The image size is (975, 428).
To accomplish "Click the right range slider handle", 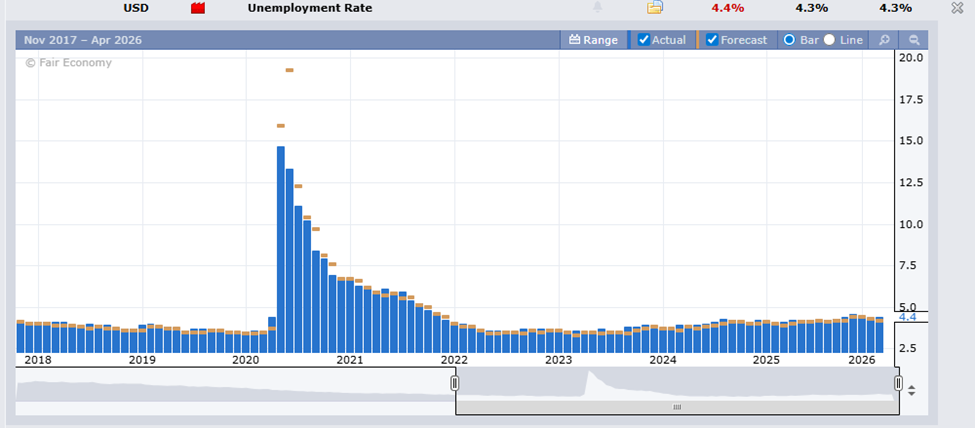I will 899,383.
